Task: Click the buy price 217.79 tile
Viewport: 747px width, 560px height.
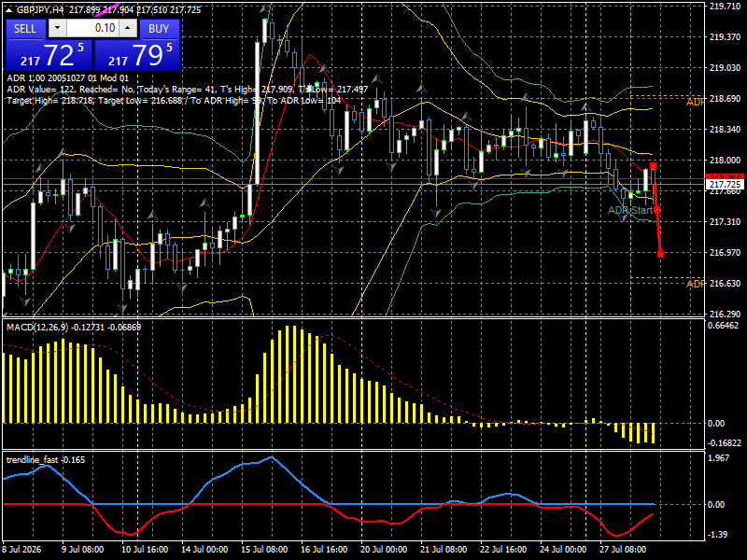Action: point(137,55)
